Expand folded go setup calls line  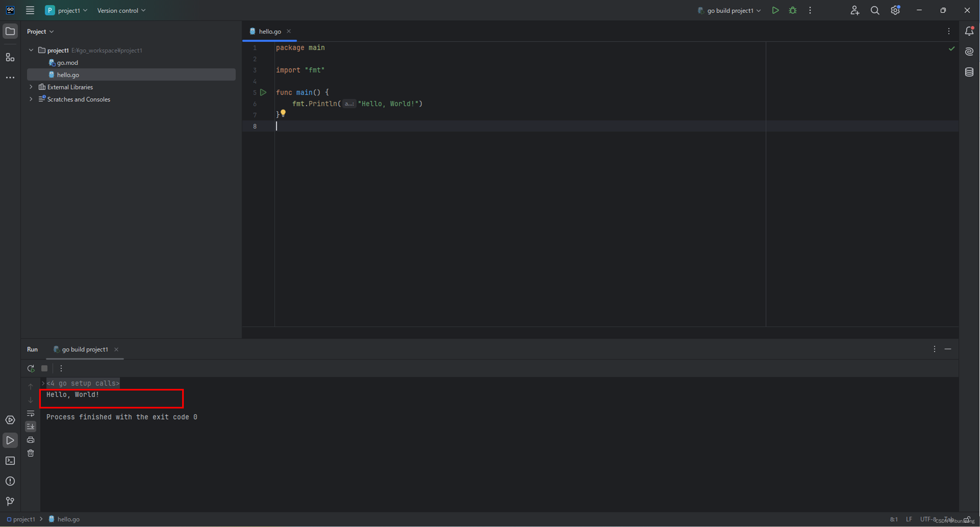pyautogui.click(x=43, y=383)
